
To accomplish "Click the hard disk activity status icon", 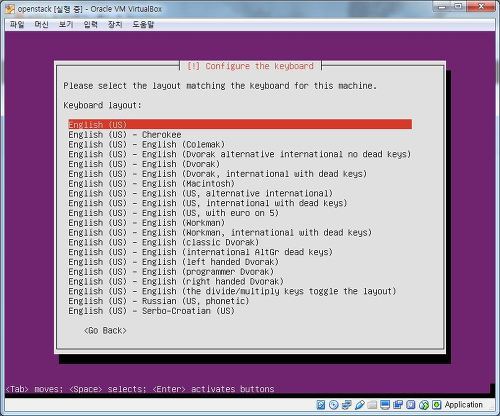I will (321, 405).
